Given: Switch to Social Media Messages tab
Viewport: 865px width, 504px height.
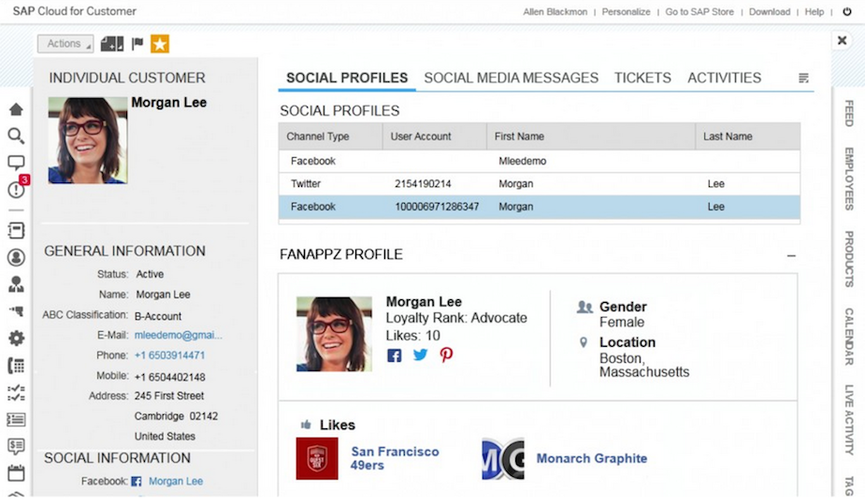Looking at the screenshot, I should [511, 79].
